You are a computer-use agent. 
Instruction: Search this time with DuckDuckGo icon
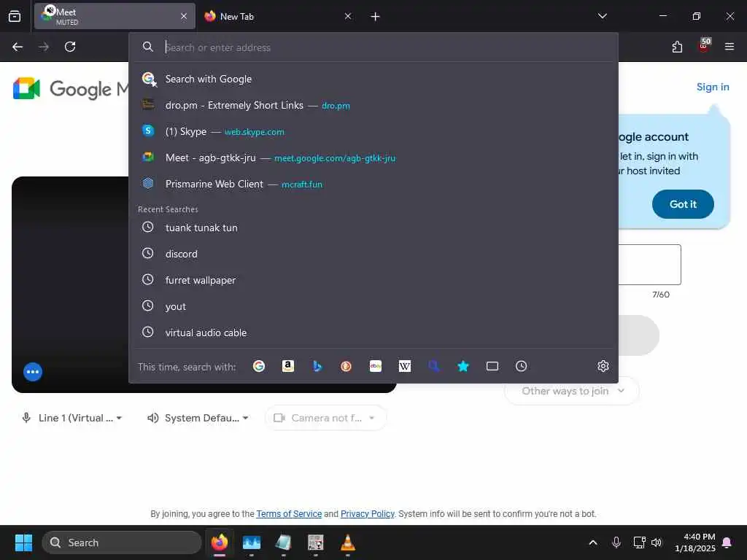(x=347, y=366)
